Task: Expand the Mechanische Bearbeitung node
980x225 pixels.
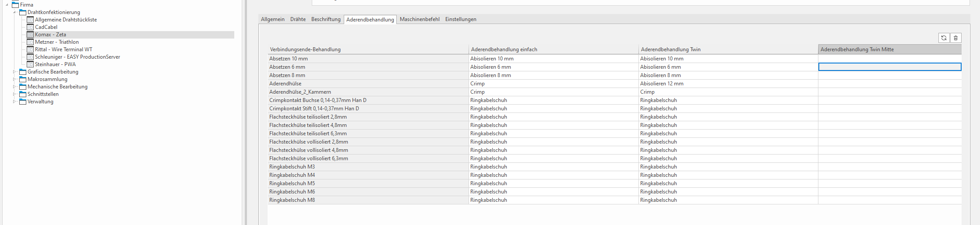Action: tap(14, 87)
